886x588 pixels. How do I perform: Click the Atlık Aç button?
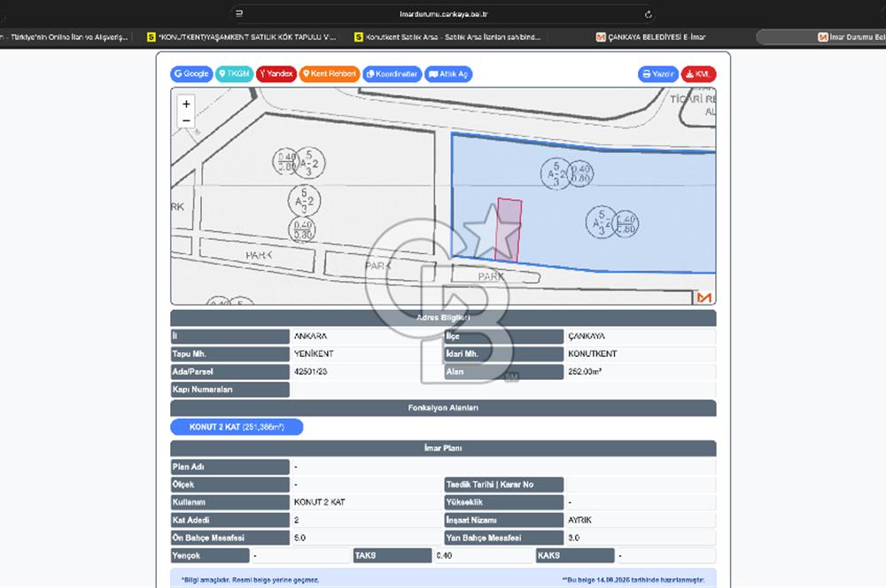448,74
